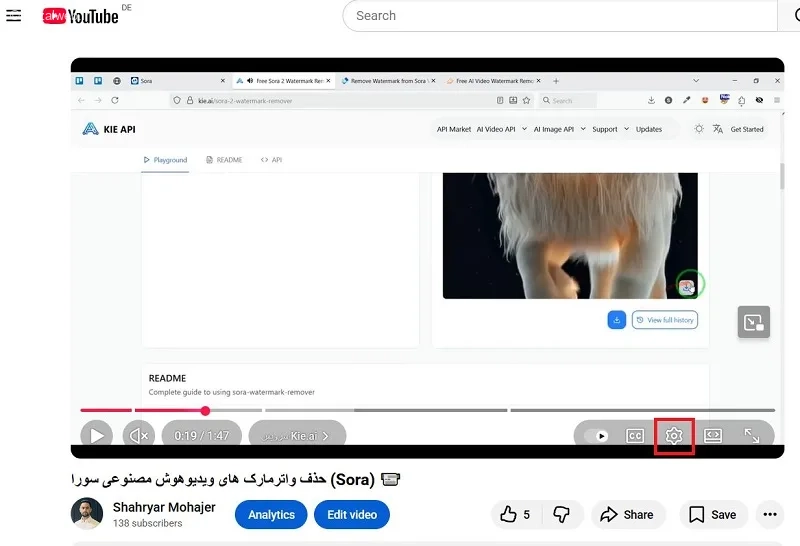Click the Get Started button
The image size is (800, 546).
click(747, 129)
